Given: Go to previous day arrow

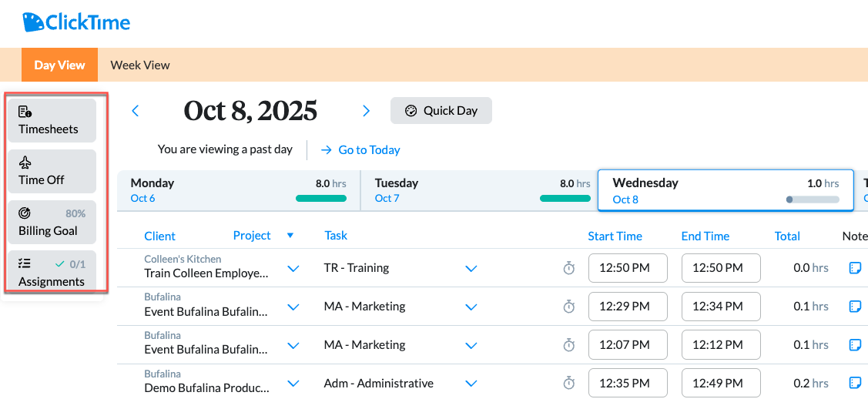Looking at the screenshot, I should pyautogui.click(x=135, y=111).
